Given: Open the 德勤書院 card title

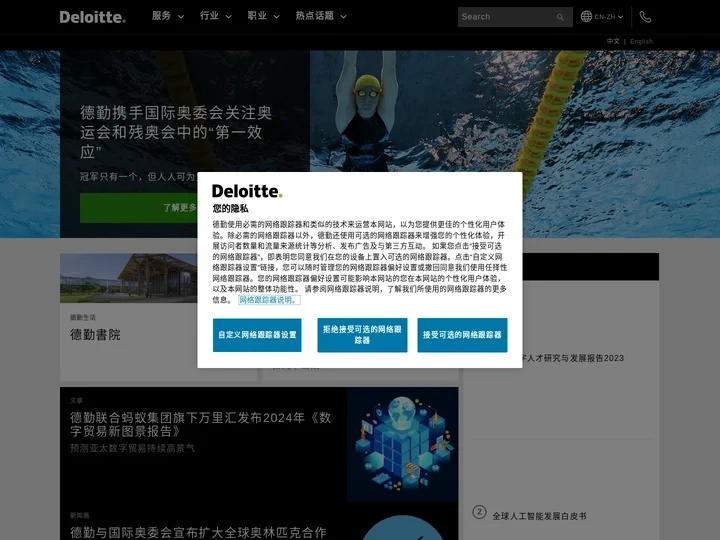Looking at the screenshot, I should pyautogui.click(x=96, y=335).
